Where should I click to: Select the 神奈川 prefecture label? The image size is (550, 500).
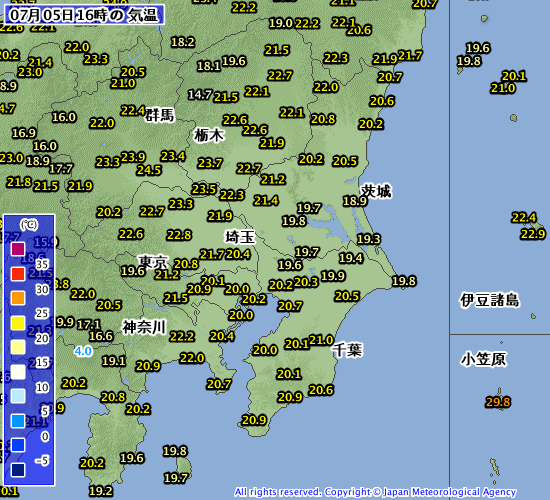point(144,327)
